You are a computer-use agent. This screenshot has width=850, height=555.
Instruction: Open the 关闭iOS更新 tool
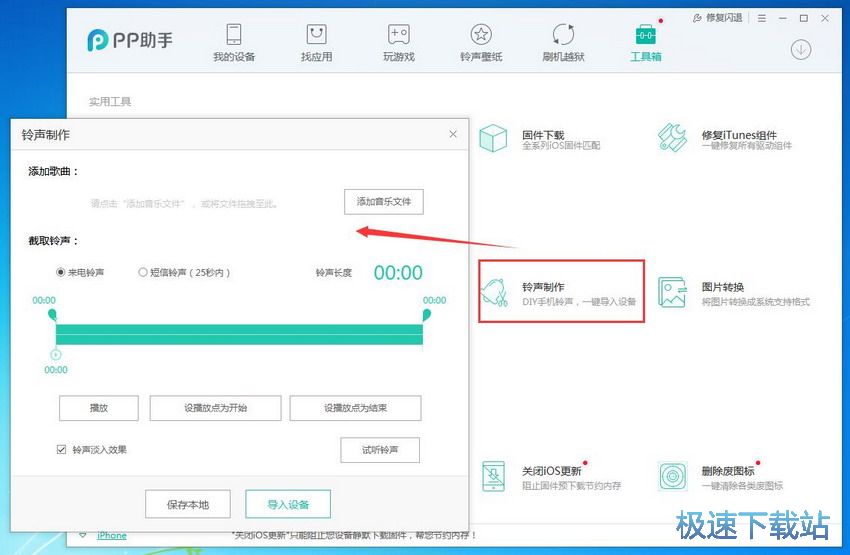(550, 476)
